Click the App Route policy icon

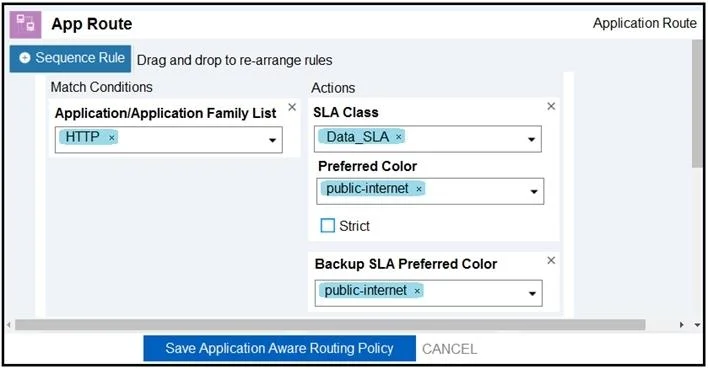pos(25,24)
